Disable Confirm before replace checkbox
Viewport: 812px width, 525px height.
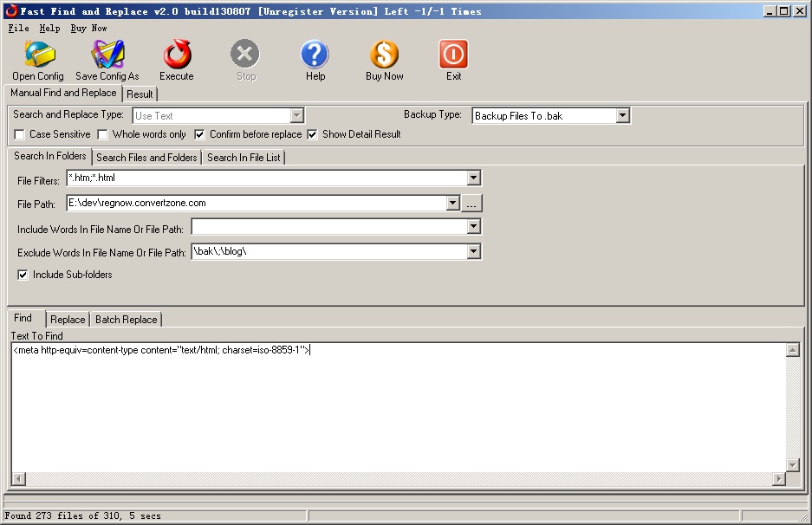coord(200,135)
